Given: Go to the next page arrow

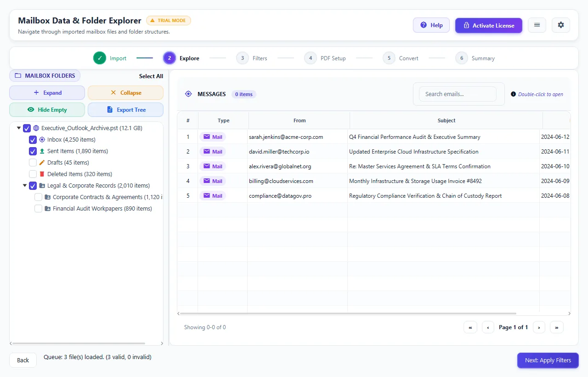Looking at the screenshot, I should 538,327.
